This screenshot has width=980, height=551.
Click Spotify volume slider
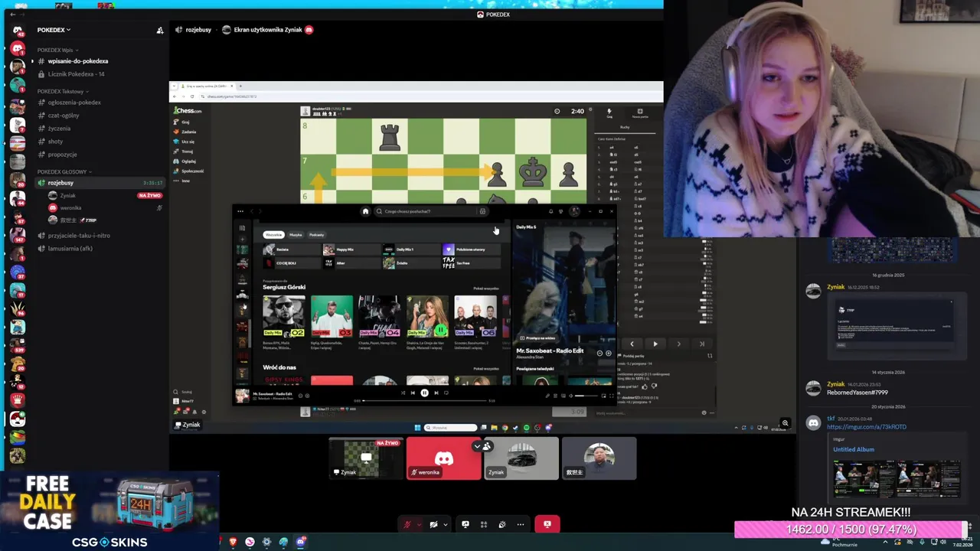tap(586, 396)
